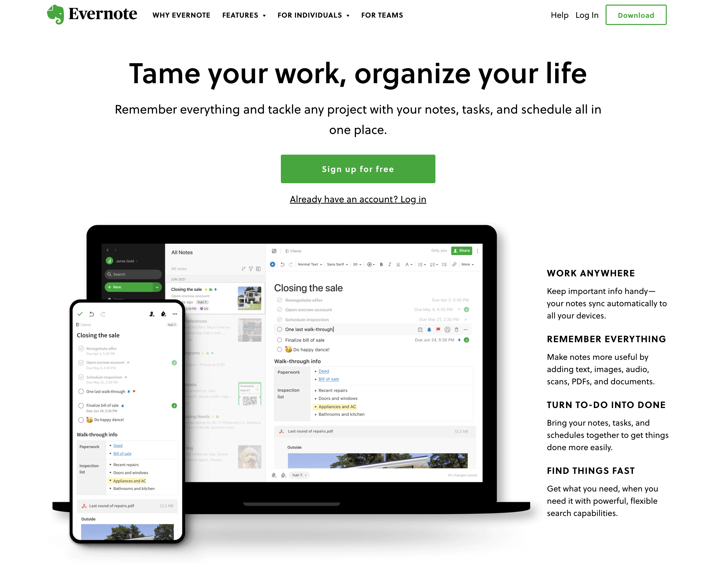Expand the For Individuals navigation dropdown
This screenshot has width=728, height=567.
314,15
